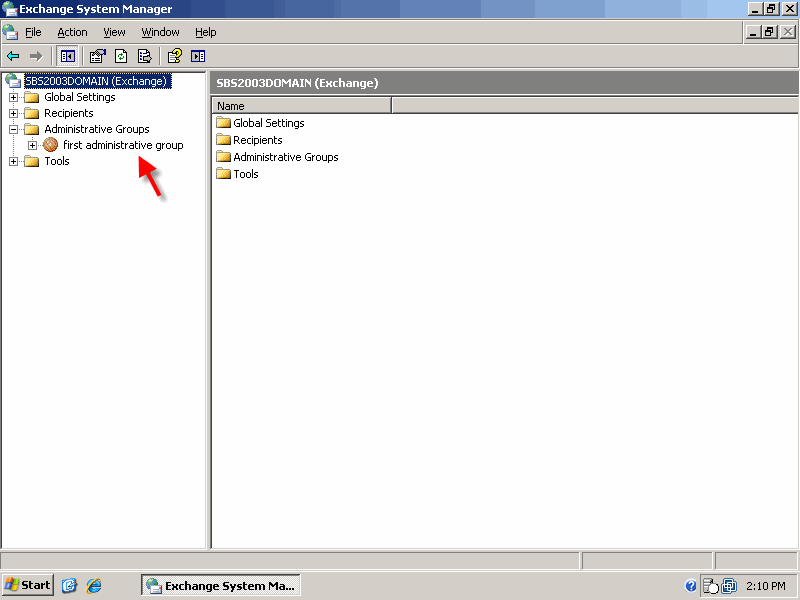
Task: Open the Windows Start menu
Action: coord(28,585)
